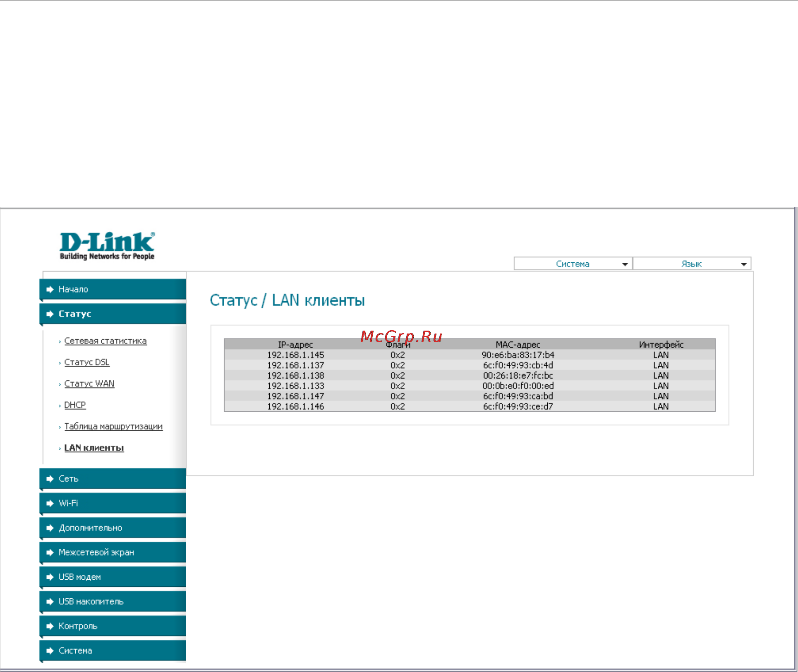This screenshot has width=798, height=672.
Task: Click the D-Link logo
Action: tap(107, 246)
